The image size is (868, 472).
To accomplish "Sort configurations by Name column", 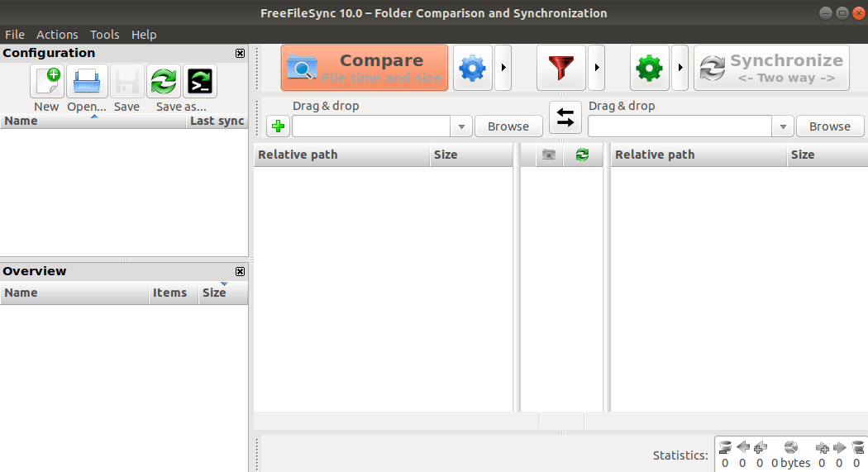I will pos(93,122).
